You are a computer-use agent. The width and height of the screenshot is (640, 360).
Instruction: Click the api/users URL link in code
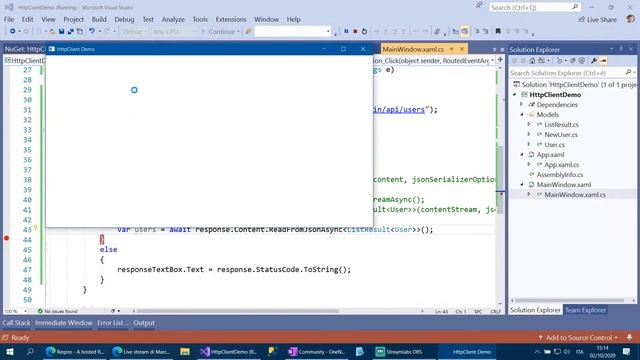click(399, 109)
